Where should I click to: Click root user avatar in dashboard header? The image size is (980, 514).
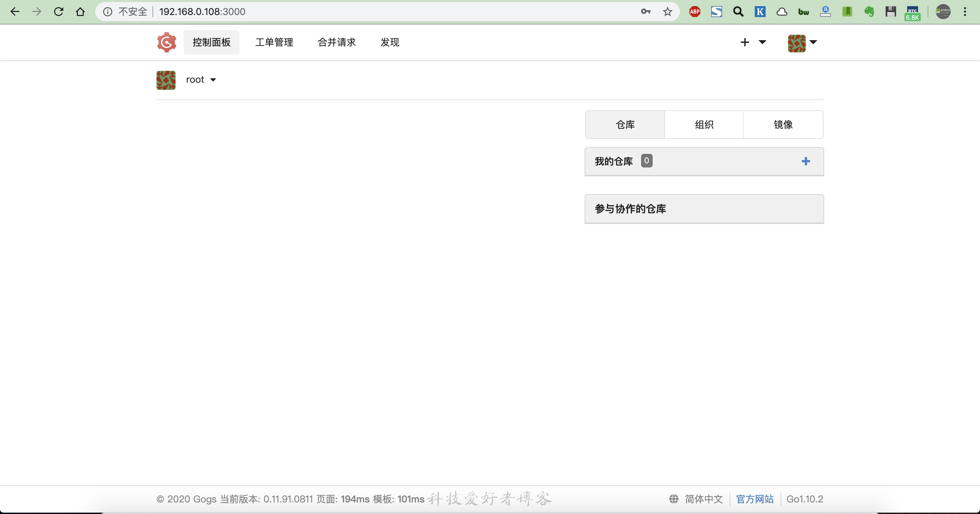click(166, 80)
